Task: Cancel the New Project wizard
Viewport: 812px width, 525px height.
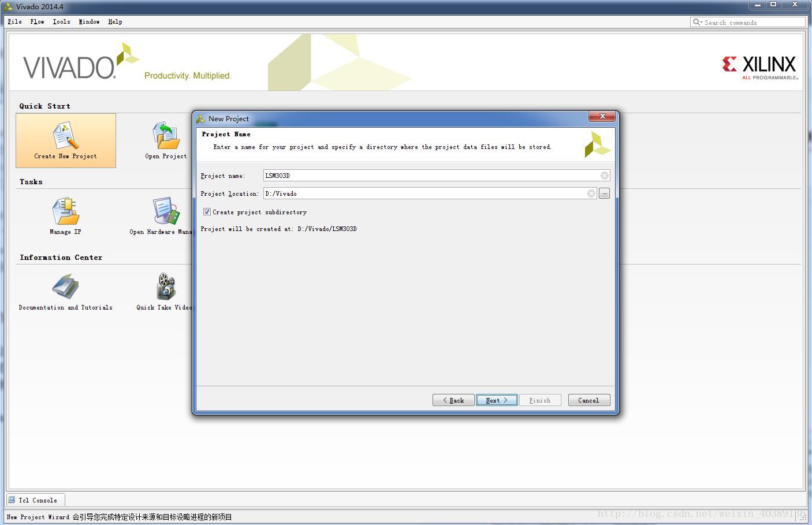Action: pyautogui.click(x=589, y=400)
